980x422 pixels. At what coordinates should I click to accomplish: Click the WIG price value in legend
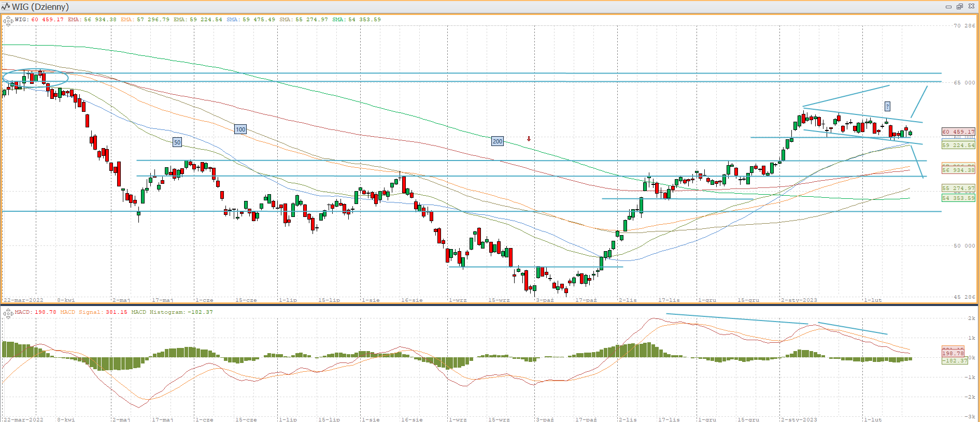[47, 20]
